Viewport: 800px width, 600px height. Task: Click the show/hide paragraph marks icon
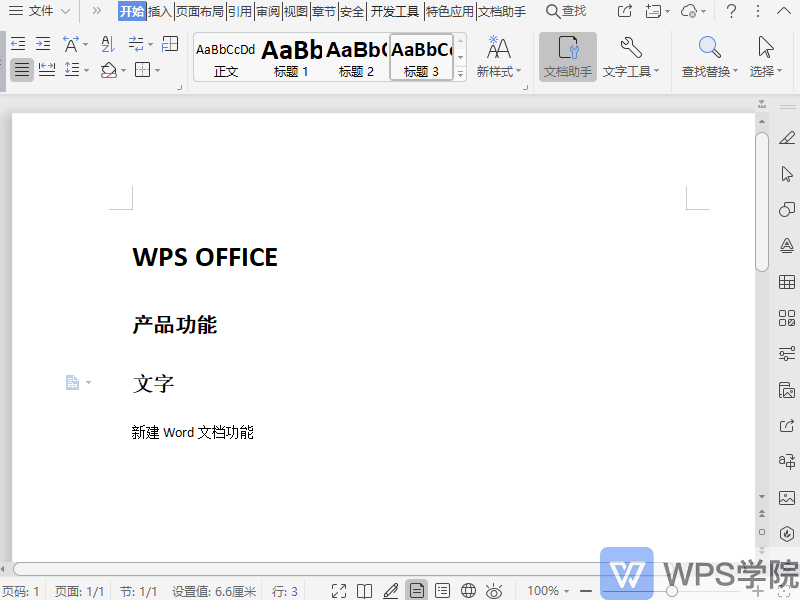click(136, 44)
